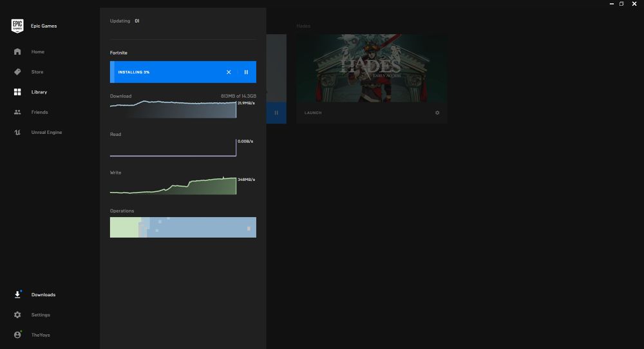Image resolution: width=644 pixels, height=349 pixels.
Task: Click the Friends people icon
Action: [17, 112]
